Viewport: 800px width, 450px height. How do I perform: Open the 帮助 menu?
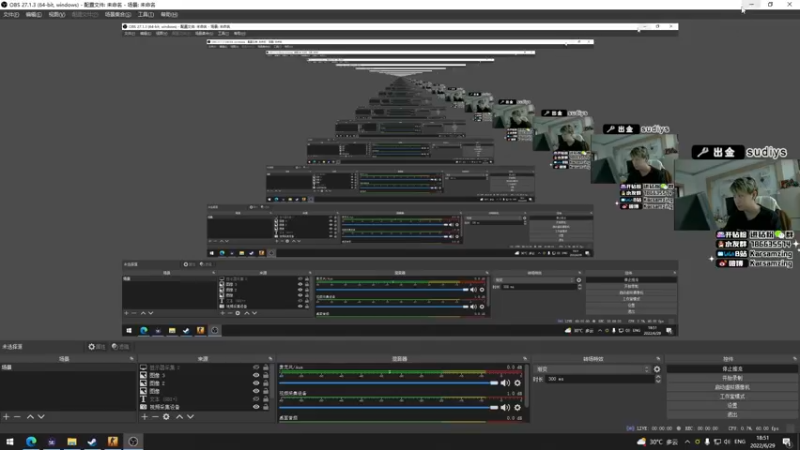point(169,15)
